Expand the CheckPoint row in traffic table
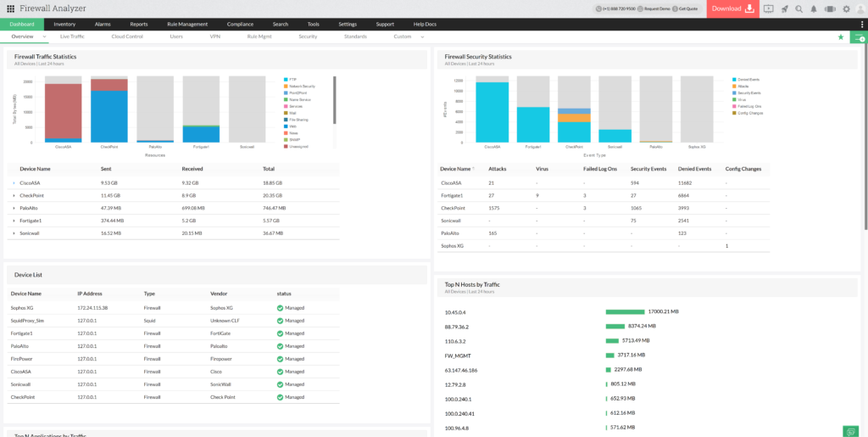This screenshot has height=437, width=868. click(x=14, y=195)
